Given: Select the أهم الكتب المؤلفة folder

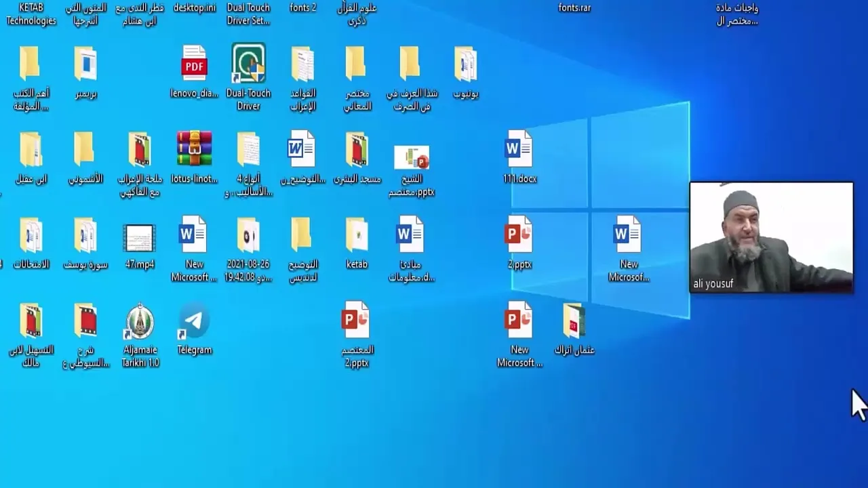Looking at the screenshot, I should (31, 64).
